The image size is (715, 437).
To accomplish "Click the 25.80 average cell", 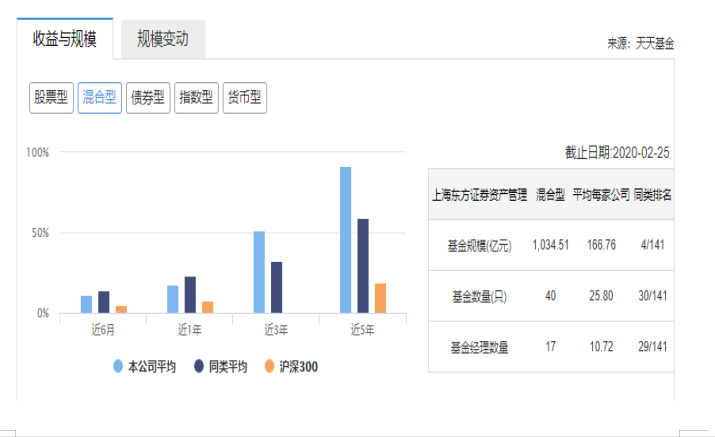I will [601, 296].
